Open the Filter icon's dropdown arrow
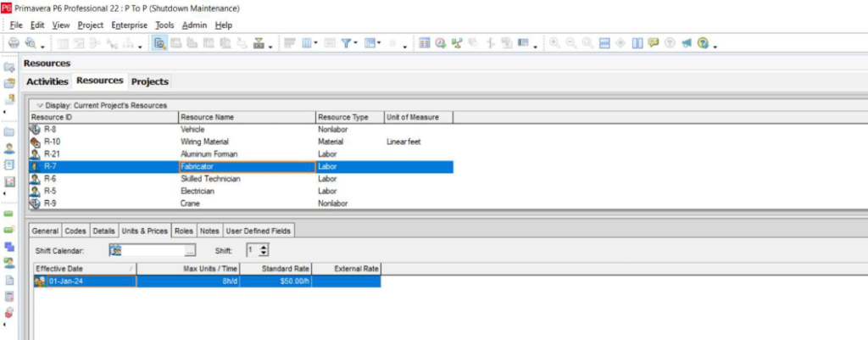Image resolution: width=868 pixels, height=340 pixels. click(355, 43)
